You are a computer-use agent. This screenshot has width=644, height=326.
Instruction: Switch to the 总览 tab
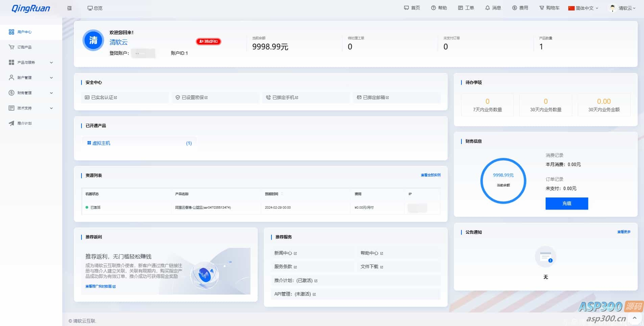[95, 8]
